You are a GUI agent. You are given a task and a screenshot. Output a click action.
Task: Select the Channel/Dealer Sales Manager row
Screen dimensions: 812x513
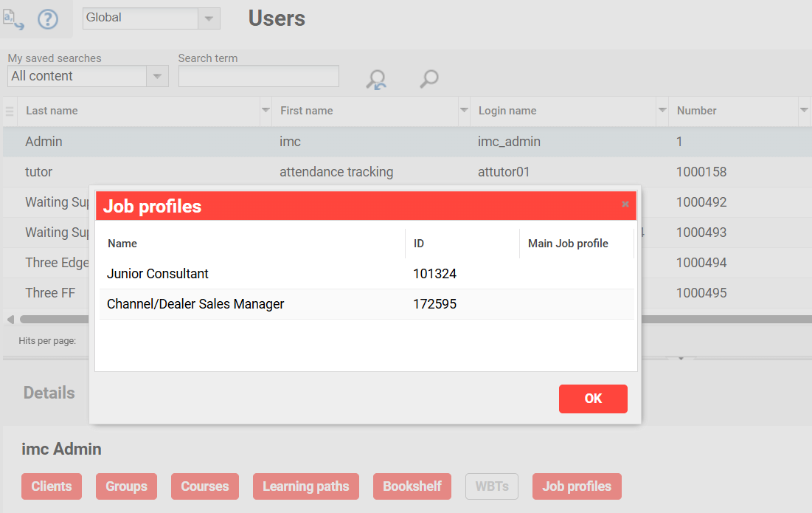tap(366, 304)
